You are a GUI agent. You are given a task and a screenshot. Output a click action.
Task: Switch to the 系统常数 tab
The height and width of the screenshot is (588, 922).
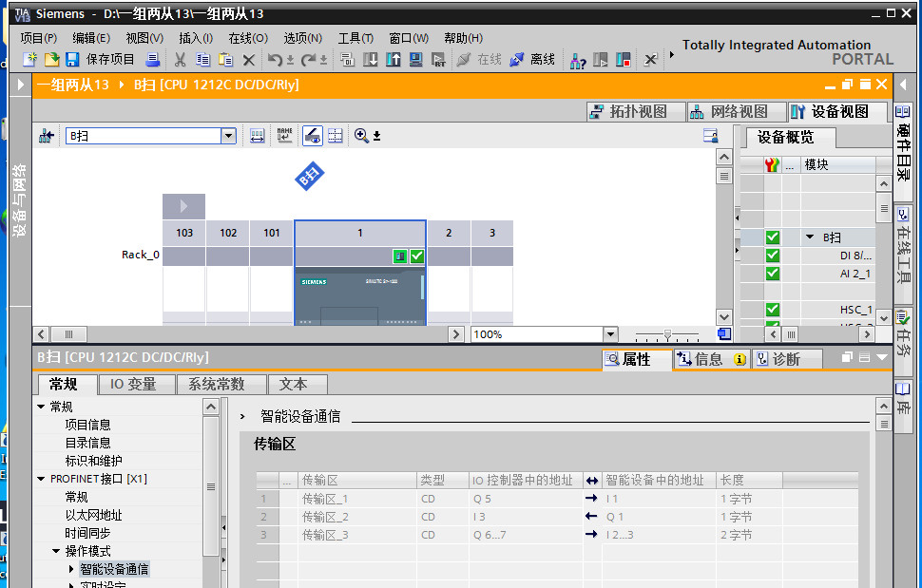221,384
